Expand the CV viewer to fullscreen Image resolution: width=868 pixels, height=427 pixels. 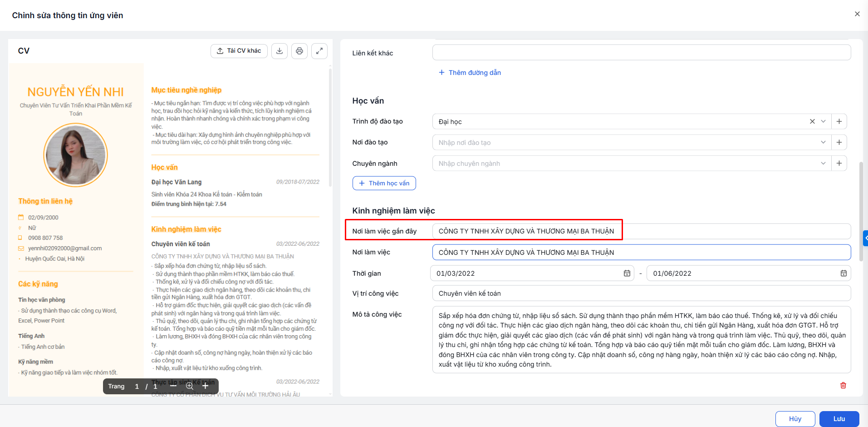[x=319, y=51]
